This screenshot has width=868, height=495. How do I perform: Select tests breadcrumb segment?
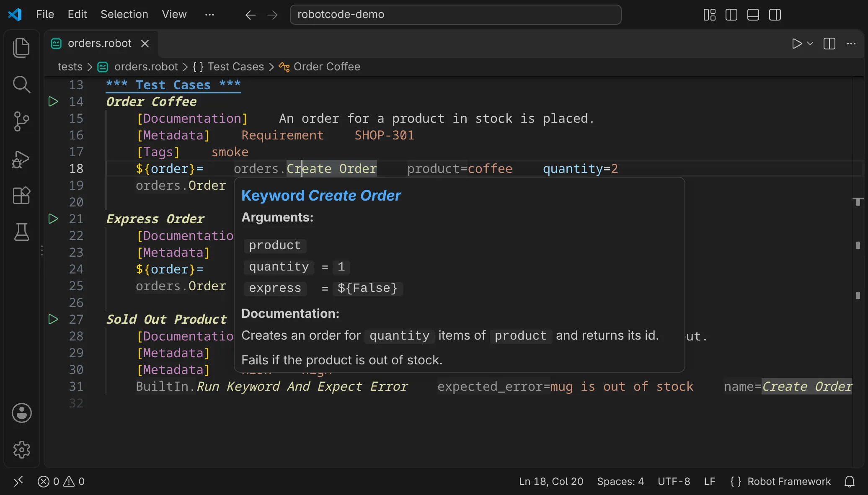click(70, 67)
